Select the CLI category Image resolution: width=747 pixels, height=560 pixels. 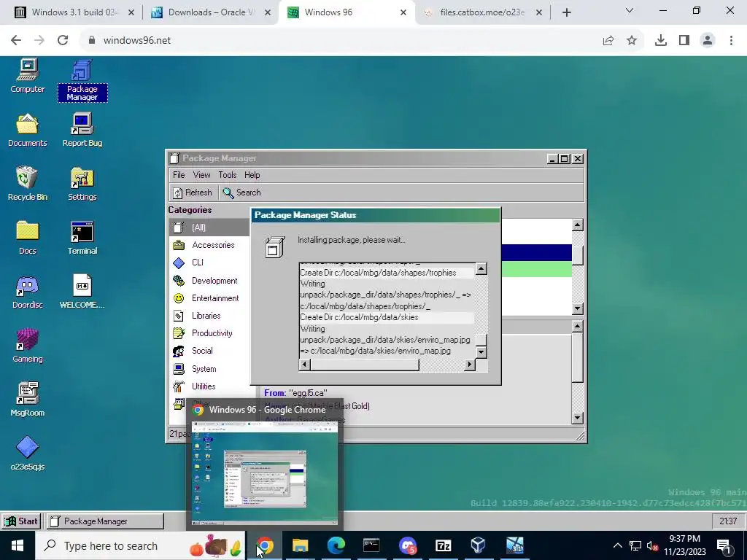tap(209, 262)
